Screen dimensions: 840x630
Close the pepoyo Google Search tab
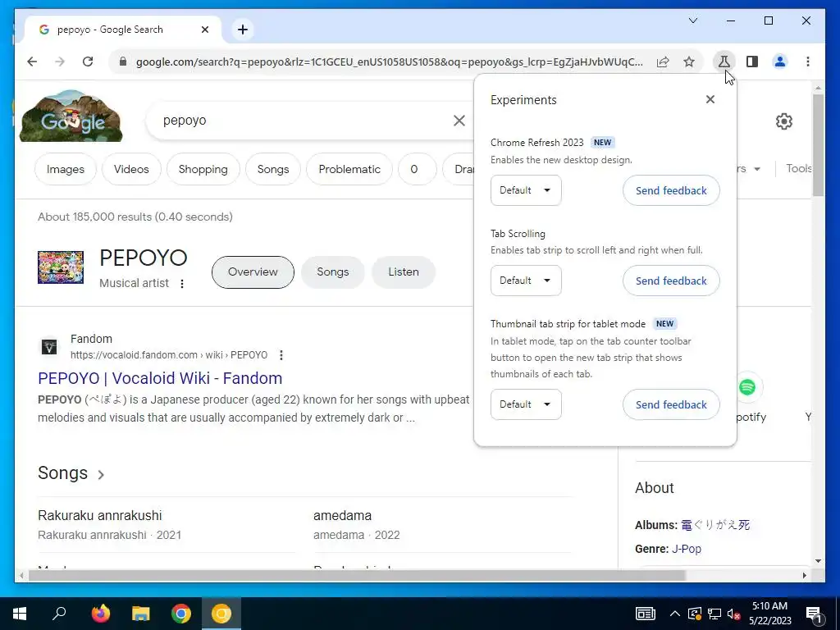204,30
